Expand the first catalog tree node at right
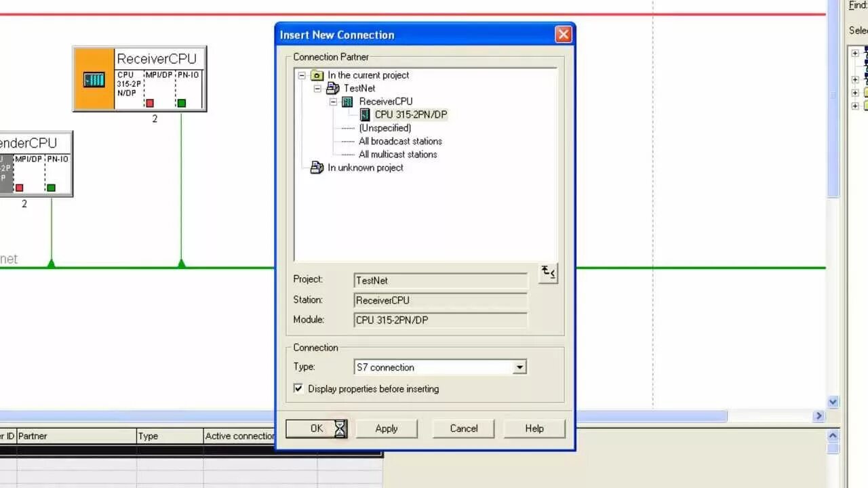 coord(855,54)
